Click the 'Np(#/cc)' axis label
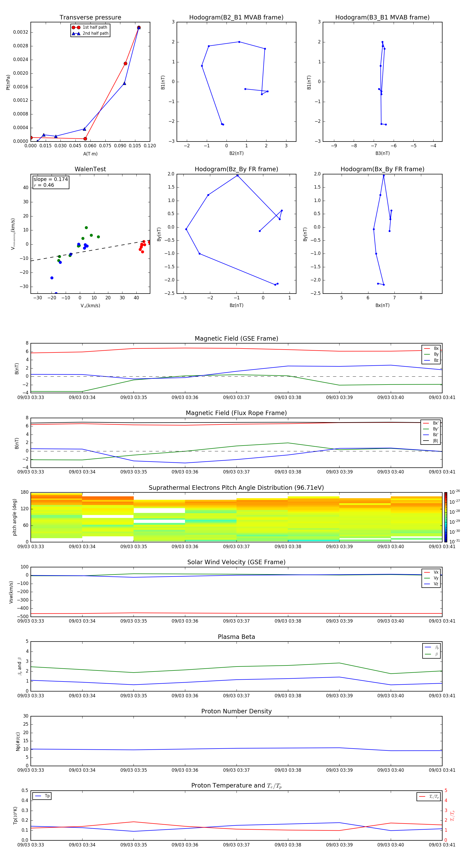473x868 pixels. pos(18,741)
